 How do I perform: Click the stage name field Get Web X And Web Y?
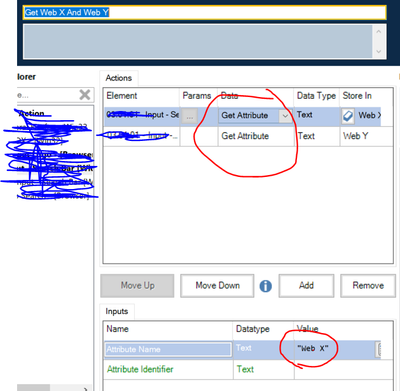click(205, 13)
